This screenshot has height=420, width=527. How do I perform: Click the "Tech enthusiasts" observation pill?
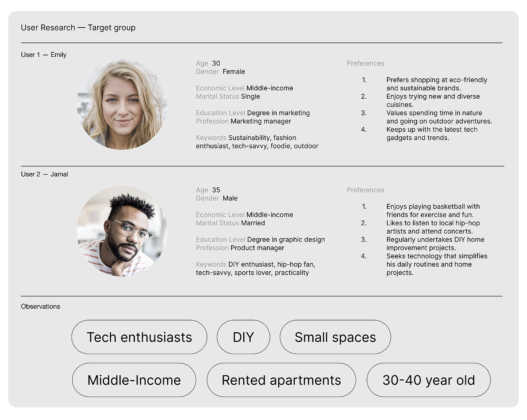[x=139, y=337]
